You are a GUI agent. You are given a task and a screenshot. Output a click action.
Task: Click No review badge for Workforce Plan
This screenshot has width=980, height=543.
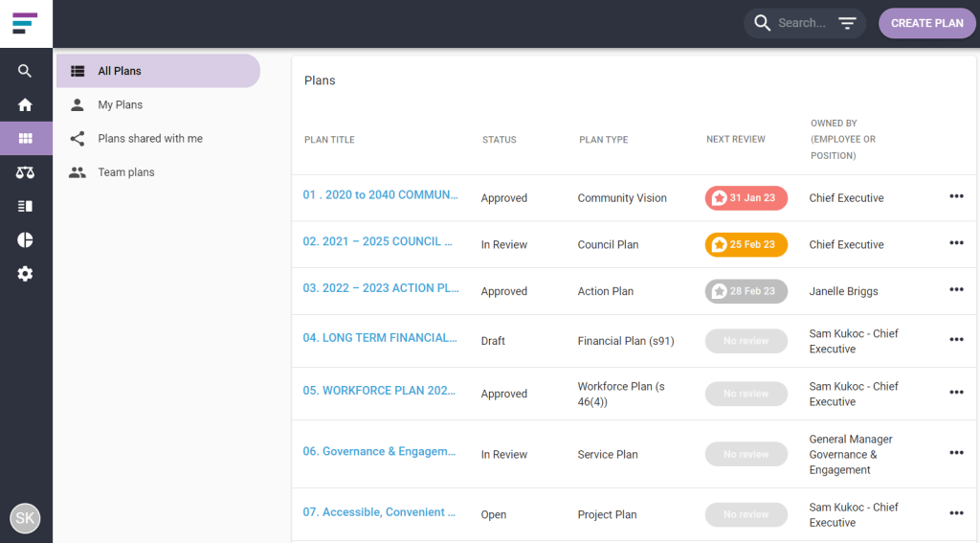coord(746,394)
